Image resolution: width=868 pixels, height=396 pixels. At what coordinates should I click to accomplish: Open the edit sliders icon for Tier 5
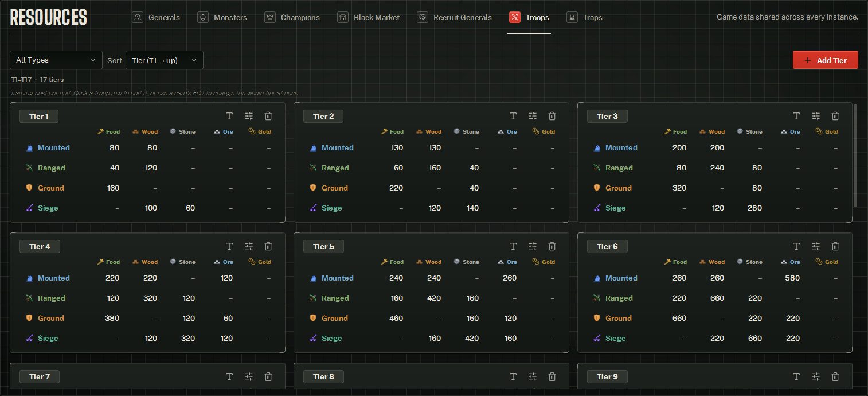pyautogui.click(x=533, y=246)
